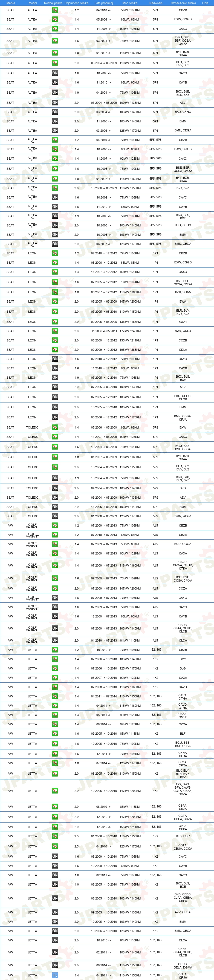
Task: Click PB icon in Jetta BLF 85kW / 115KM row
Action: click(x=55, y=734)
